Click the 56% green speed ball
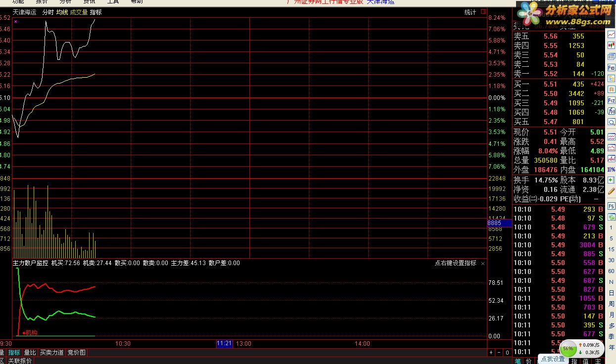The width and height of the screenshot is (616, 364). (569, 348)
